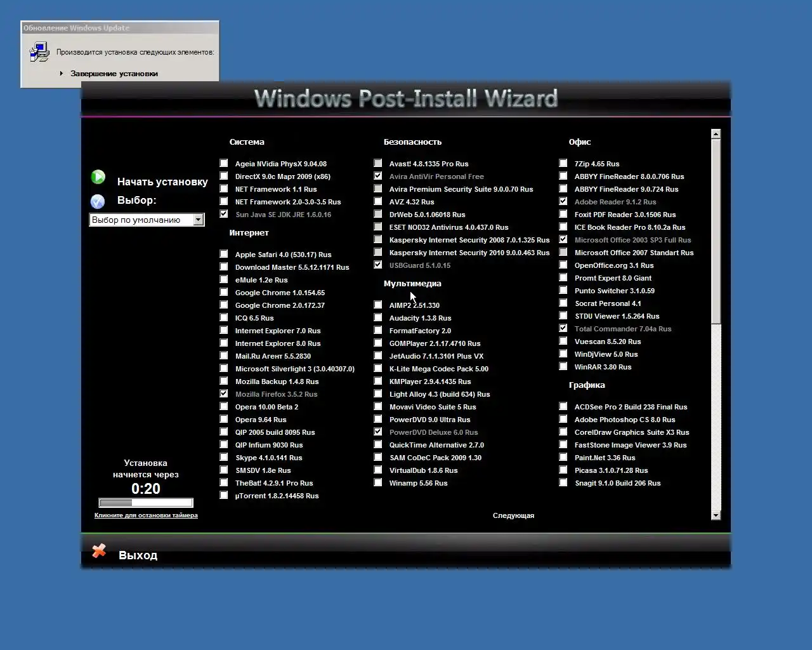This screenshot has width=812, height=650.
Task: Check TheBat! 4.2.9.1 Pro Rus
Action: tap(224, 482)
